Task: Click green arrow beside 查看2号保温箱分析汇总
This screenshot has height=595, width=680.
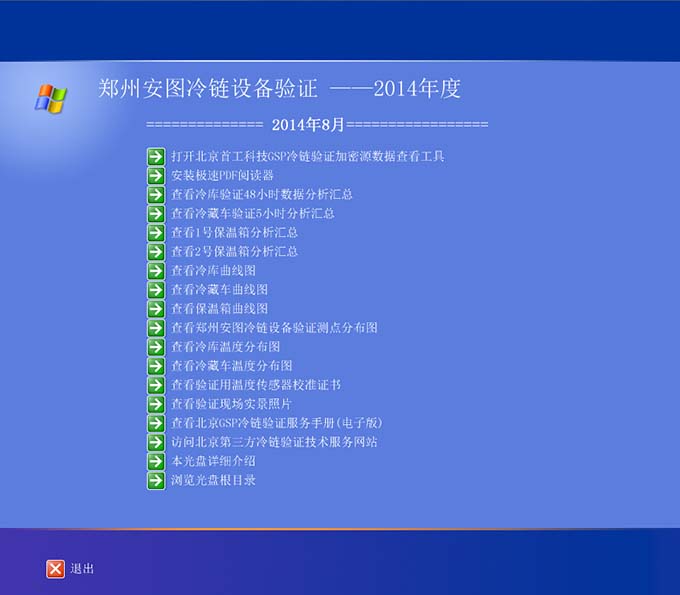Action: pyautogui.click(x=156, y=252)
